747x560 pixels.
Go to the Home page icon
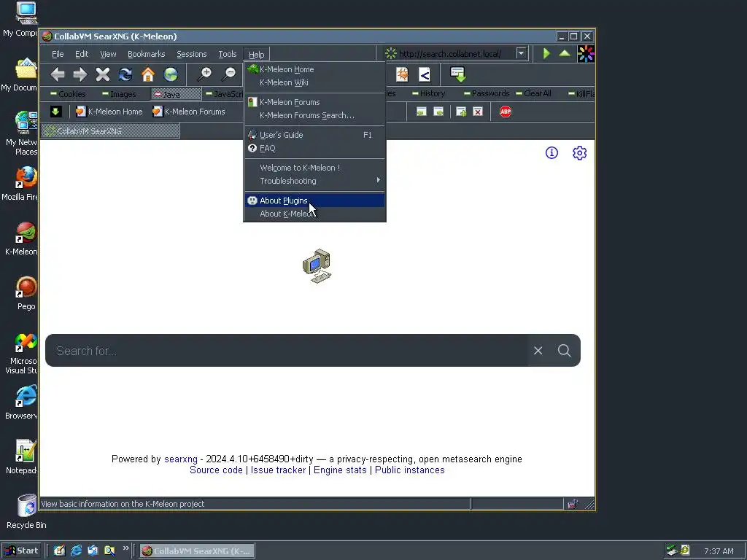pyautogui.click(x=147, y=74)
